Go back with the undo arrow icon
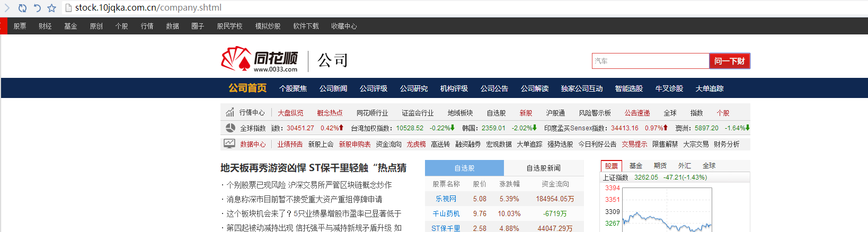 [x=37, y=8]
